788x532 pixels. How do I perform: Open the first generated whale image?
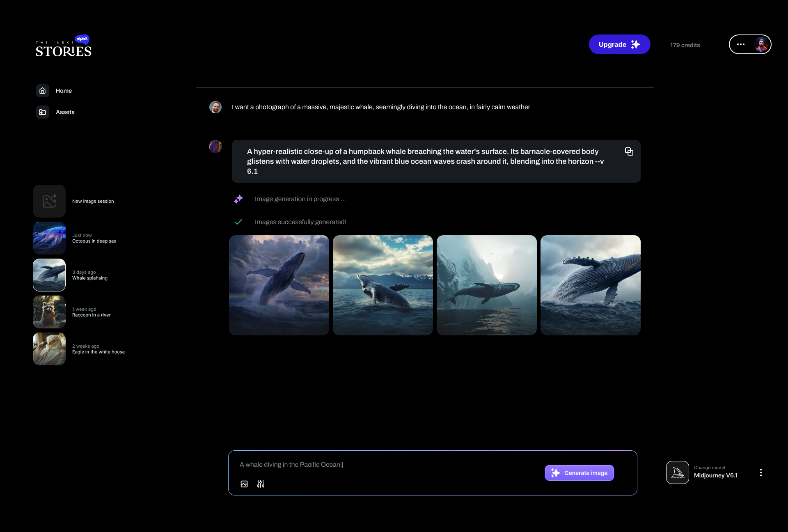(x=279, y=285)
